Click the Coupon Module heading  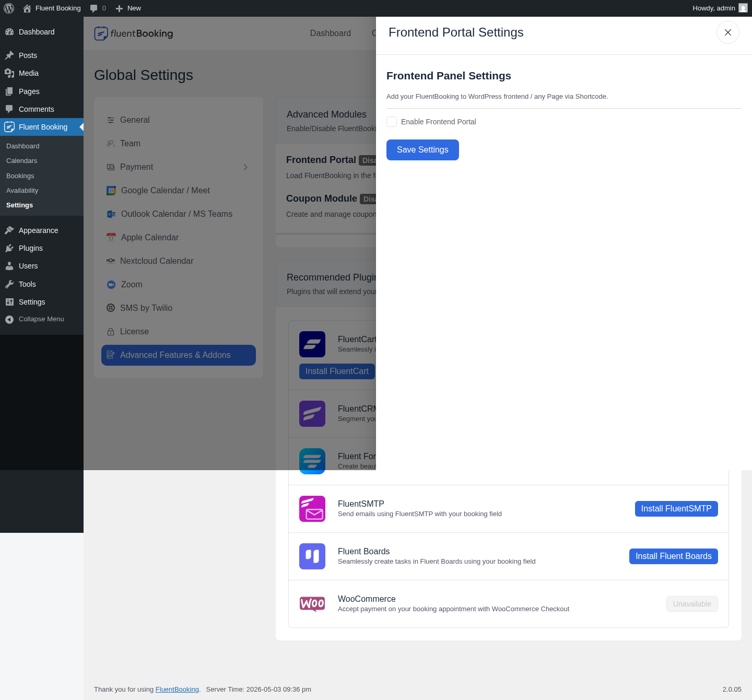322,199
